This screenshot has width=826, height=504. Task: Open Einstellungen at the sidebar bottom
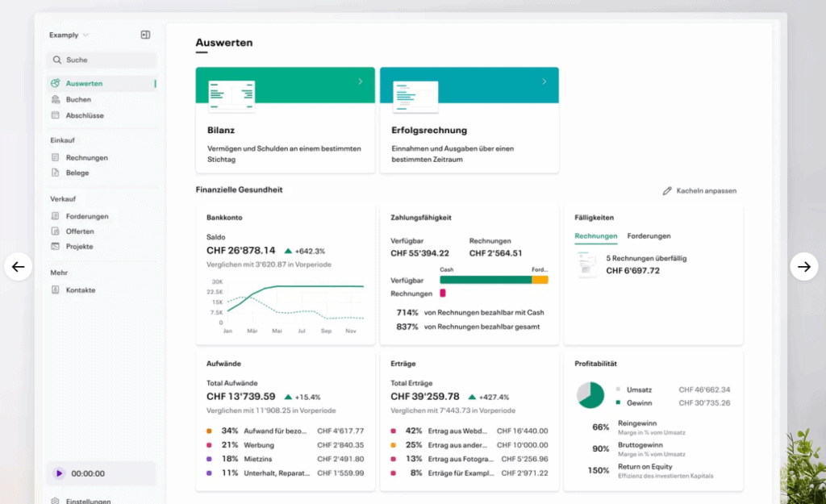tap(87, 500)
